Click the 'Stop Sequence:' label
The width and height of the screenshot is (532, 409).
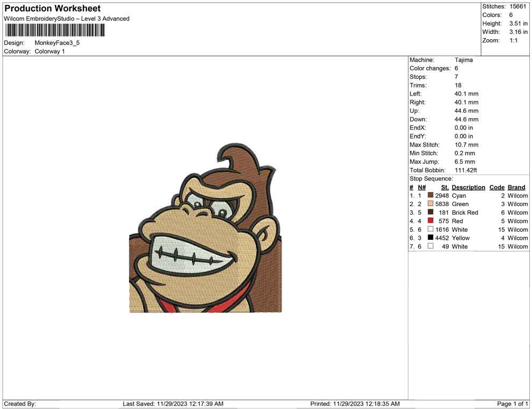(431, 179)
